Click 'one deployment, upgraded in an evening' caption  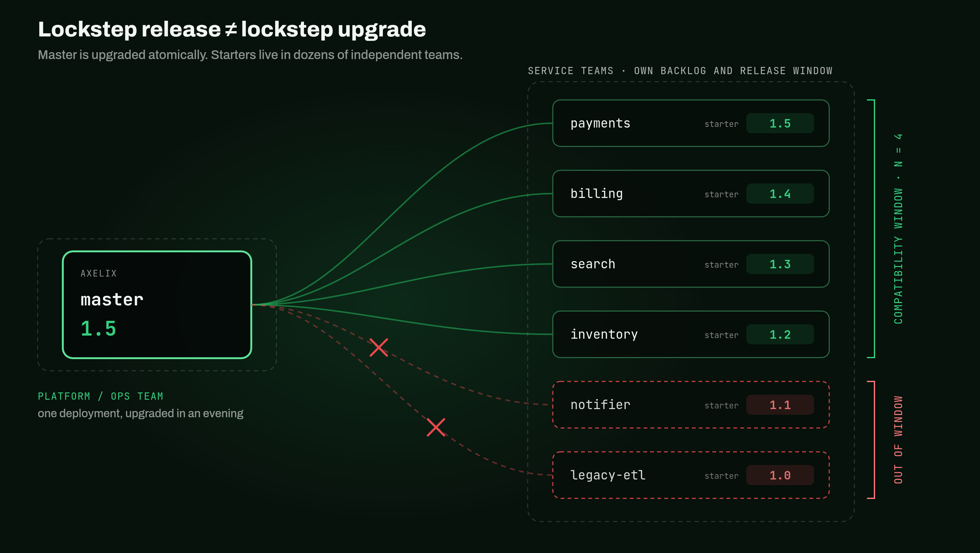pyautogui.click(x=140, y=413)
